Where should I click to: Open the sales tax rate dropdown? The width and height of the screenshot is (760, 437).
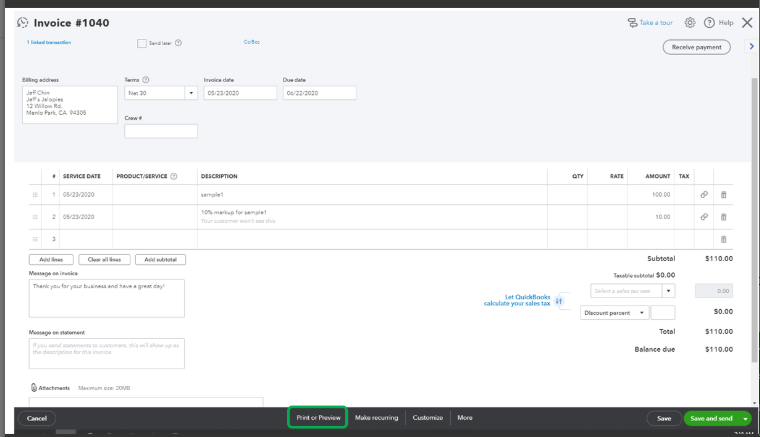(x=669, y=291)
